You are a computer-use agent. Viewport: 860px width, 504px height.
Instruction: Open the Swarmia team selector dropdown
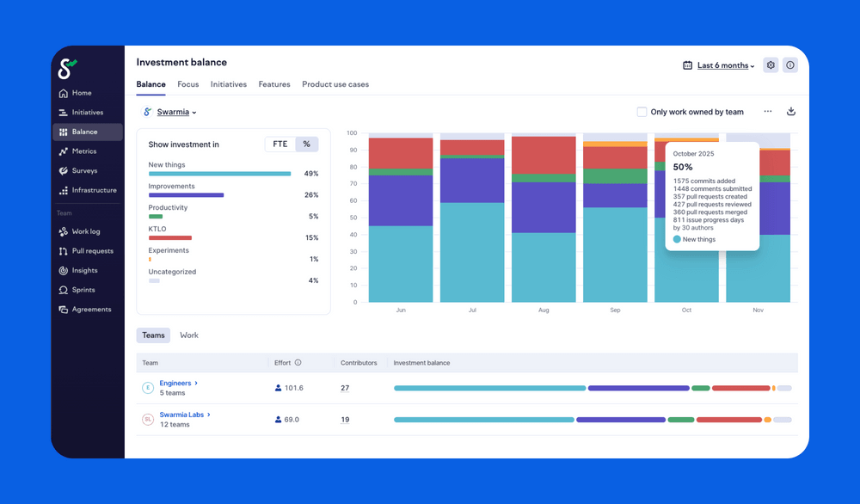tap(172, 112)
